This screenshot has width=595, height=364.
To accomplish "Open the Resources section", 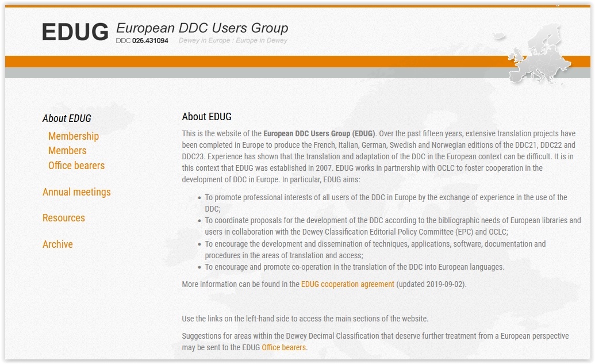I will (64, 218).
